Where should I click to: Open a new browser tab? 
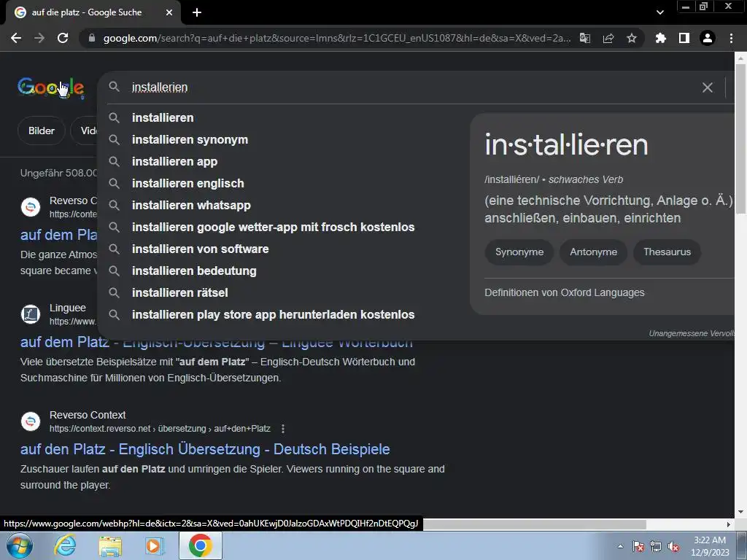pos(197,13)
